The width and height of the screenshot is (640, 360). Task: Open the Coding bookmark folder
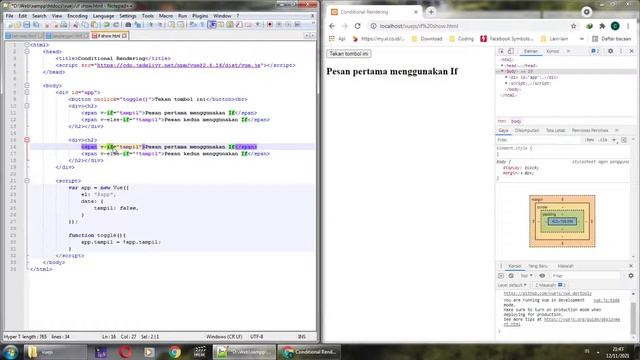click(461, 39)
